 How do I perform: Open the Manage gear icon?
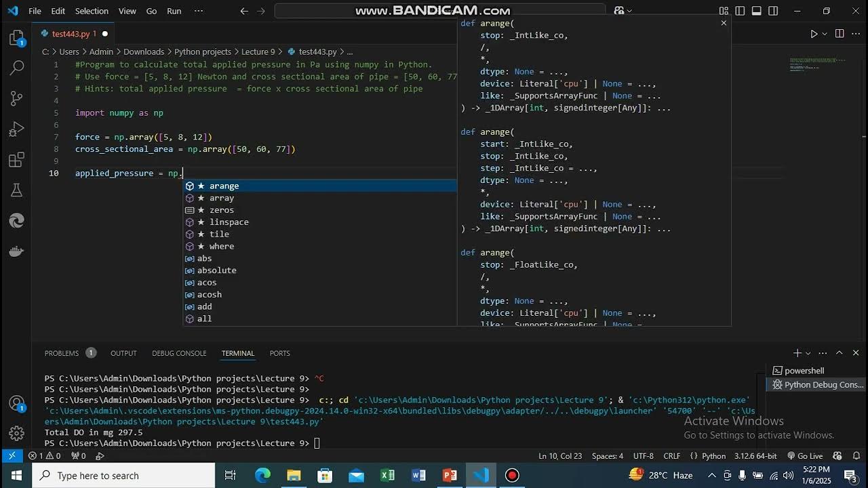coord(16,433)
